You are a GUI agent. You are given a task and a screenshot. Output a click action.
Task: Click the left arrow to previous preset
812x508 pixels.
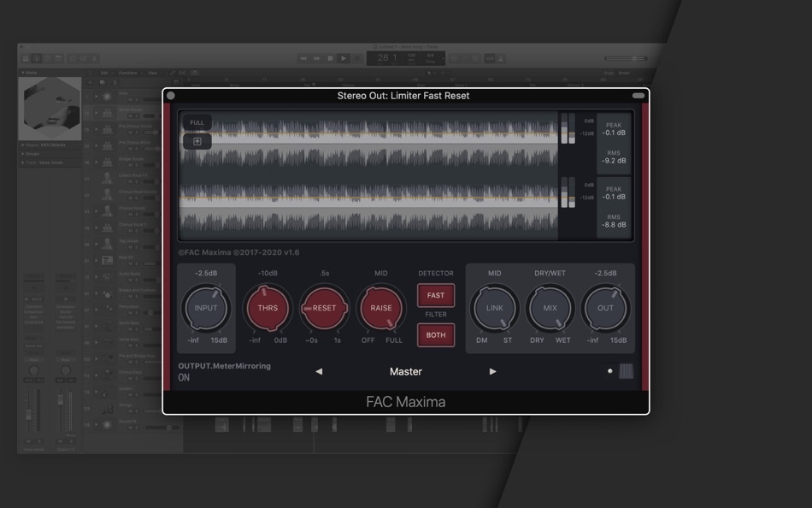[319, 371]
